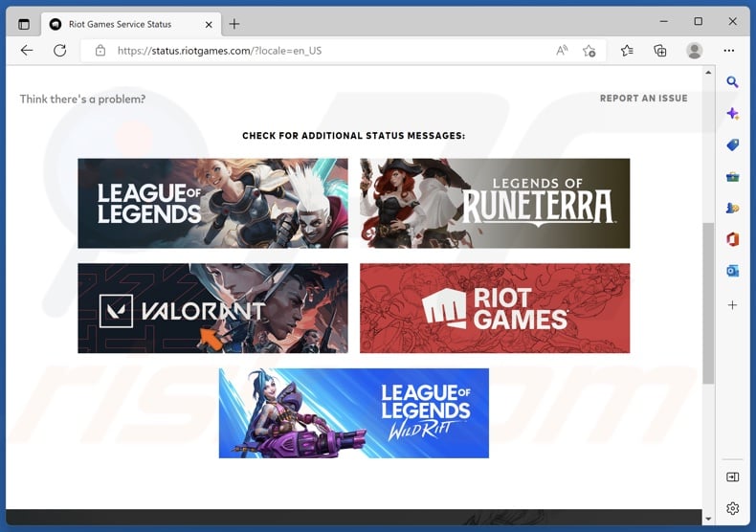Screen dimensions: 756x532
Task: Open the sidebar Search tool
Action: [732, 82]
